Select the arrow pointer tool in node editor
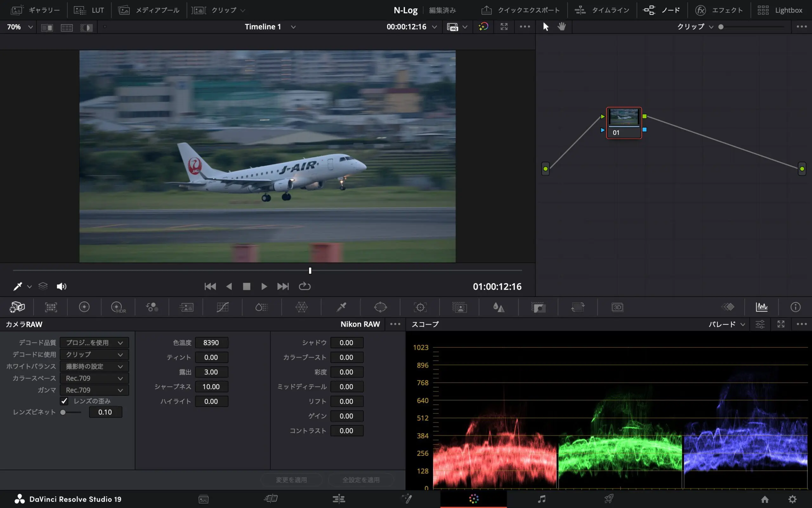The width and height of the screenshot is (812, 508). (546, 27)
